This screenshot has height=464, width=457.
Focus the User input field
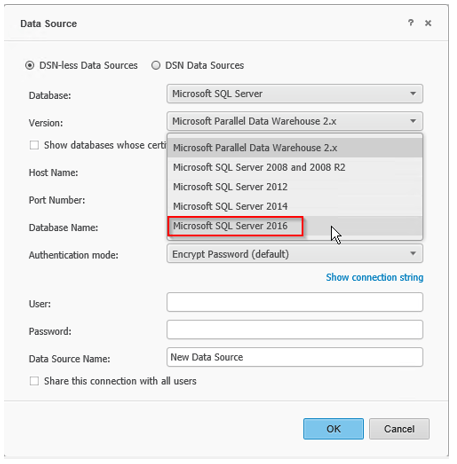tap(295, 302)
